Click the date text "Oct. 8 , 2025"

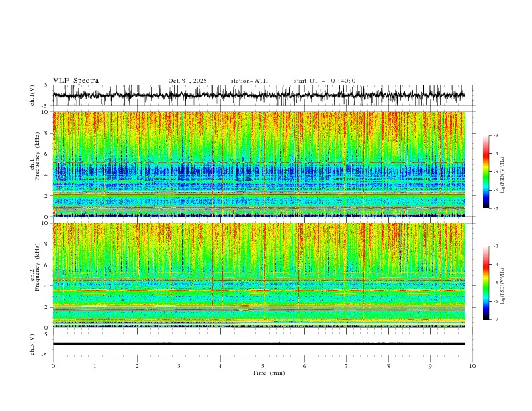pyautogui.click(x=187, y=81)
